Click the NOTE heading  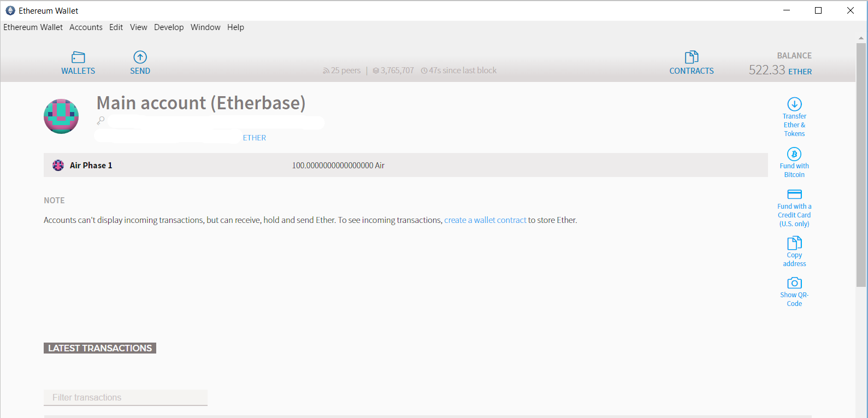click(x=54, y=201)
